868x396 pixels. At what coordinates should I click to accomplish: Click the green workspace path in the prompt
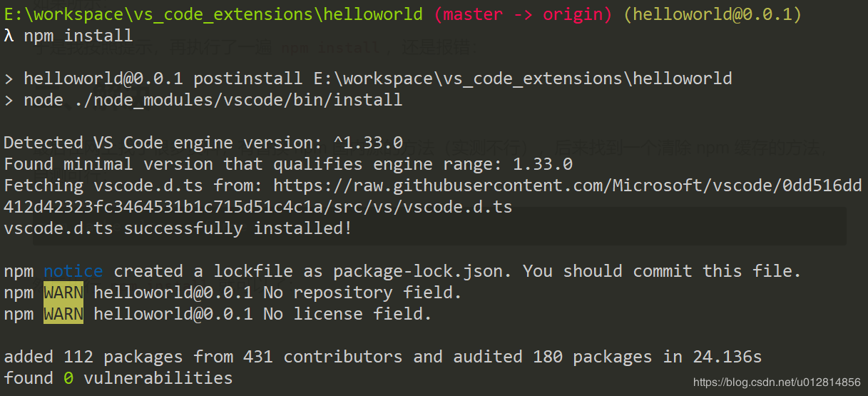tap(213, 14)
